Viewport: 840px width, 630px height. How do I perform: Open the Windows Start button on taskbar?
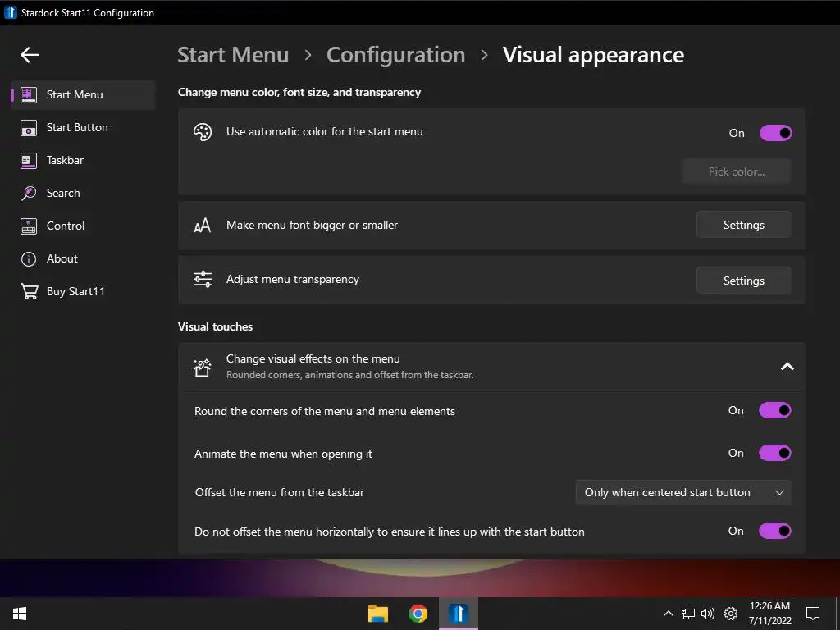(20, 614)
